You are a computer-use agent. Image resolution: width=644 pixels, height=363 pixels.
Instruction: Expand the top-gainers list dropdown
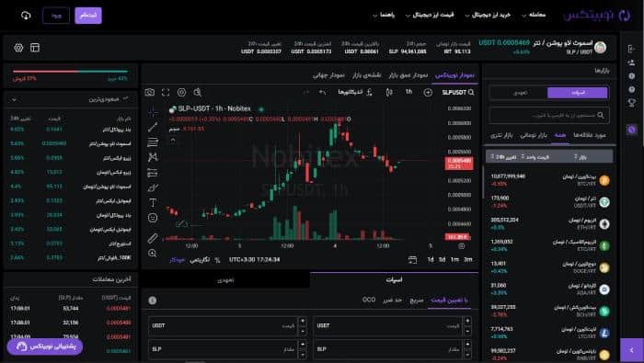(15, 99)
